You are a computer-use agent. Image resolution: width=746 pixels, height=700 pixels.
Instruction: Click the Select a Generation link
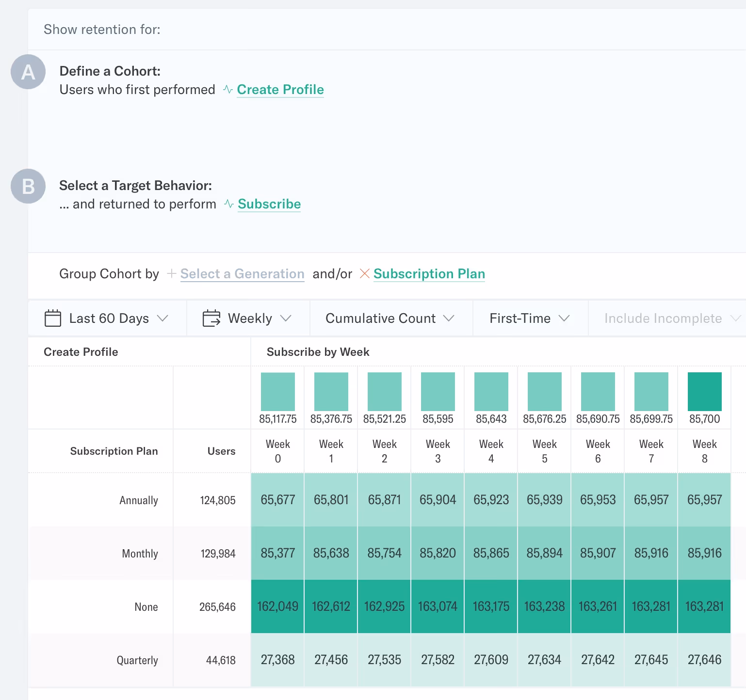tap(242, 274)
